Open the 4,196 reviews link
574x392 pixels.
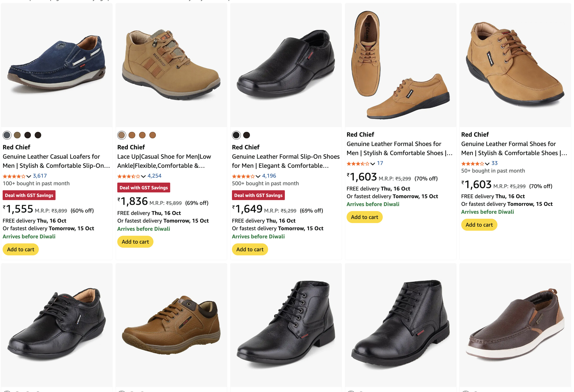pyautogui.click(x=269, y=176)
